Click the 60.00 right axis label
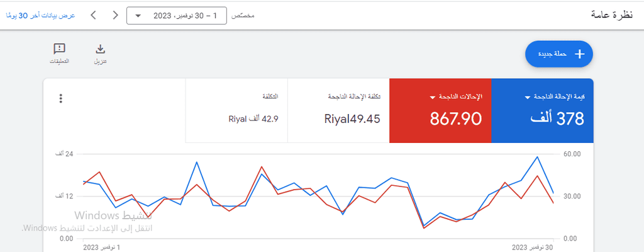The width and height of the screenshot is (644, 252). coord(571,154)
